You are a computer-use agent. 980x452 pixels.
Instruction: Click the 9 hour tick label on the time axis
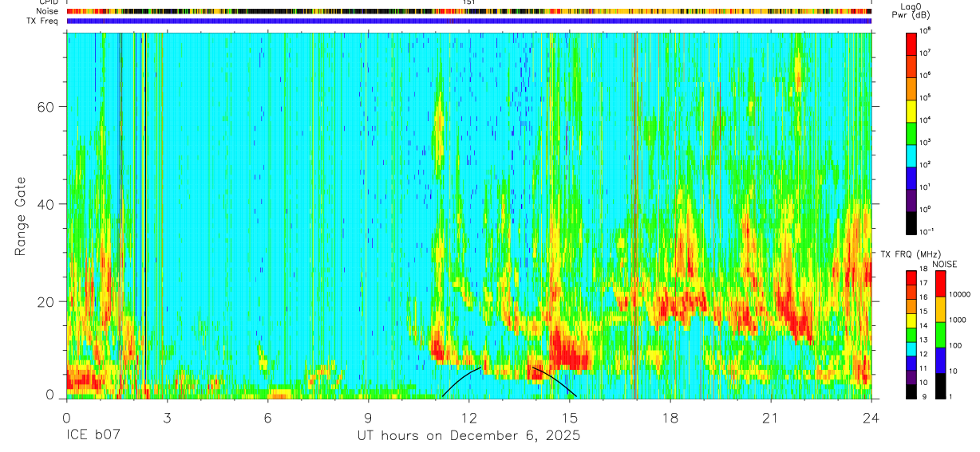click(369, 417)
